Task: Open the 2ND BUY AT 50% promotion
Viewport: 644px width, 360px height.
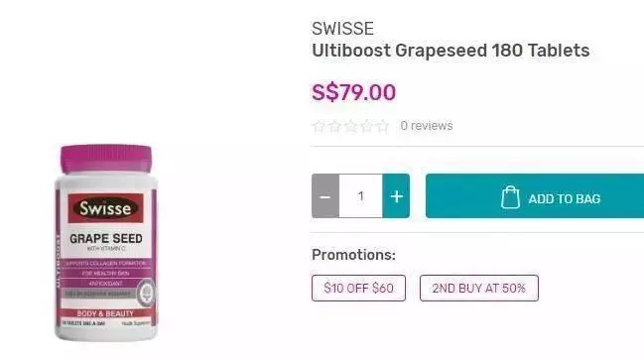Action: (479, 289)
